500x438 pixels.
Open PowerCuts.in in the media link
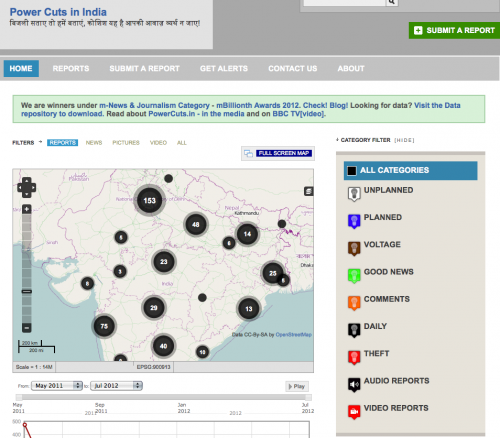[x=196, y=114]
